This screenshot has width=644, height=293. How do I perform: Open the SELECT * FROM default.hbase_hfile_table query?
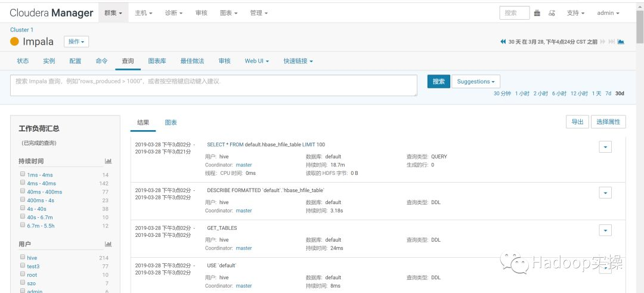pos(266,144)
